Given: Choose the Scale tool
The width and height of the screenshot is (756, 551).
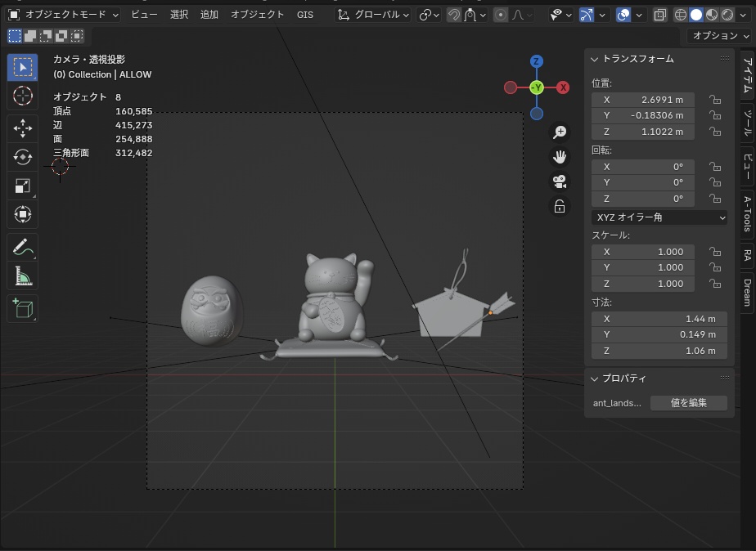Looking at the screenshot, I should (x=23, y=186).
